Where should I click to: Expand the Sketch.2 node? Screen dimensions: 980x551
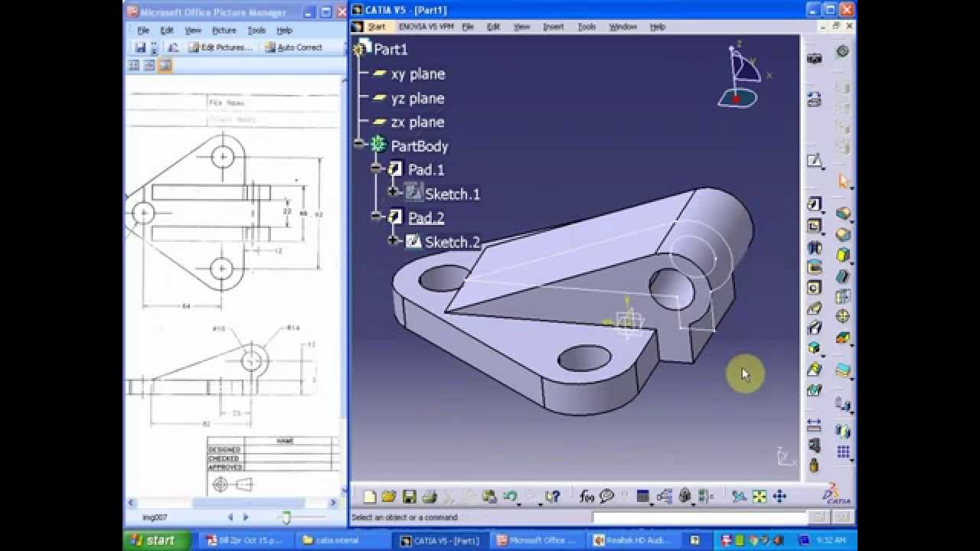(394, 240)
